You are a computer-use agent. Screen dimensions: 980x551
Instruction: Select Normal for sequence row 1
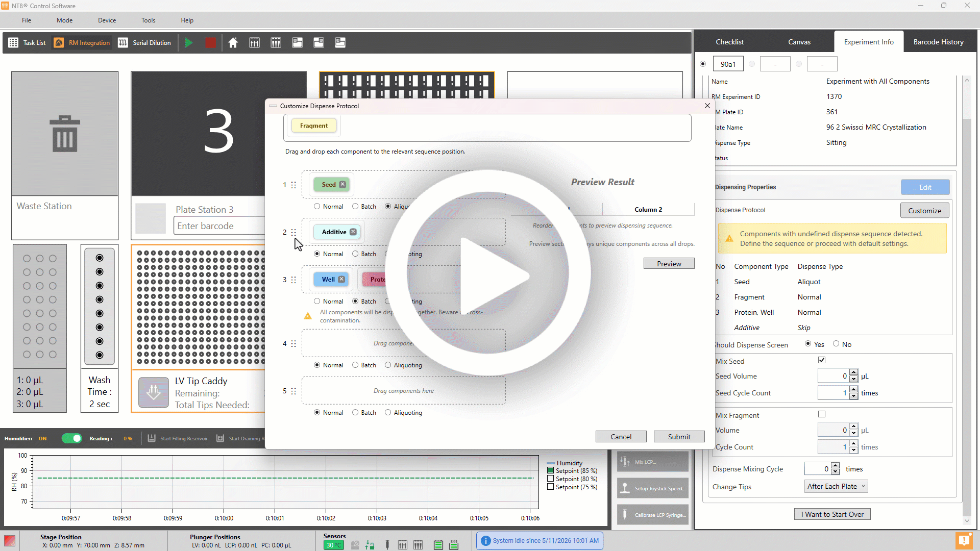pyautogui.click(x=317, y=207)
